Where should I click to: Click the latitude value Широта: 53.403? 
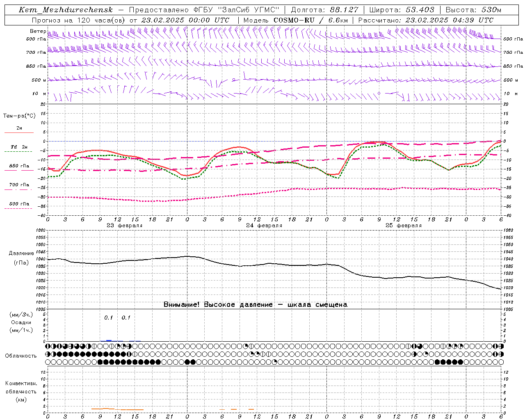click(x=402, y=10)
